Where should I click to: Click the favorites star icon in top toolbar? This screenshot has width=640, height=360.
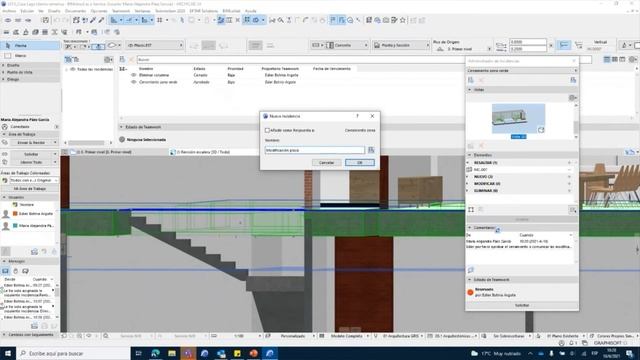coord(402,20)
